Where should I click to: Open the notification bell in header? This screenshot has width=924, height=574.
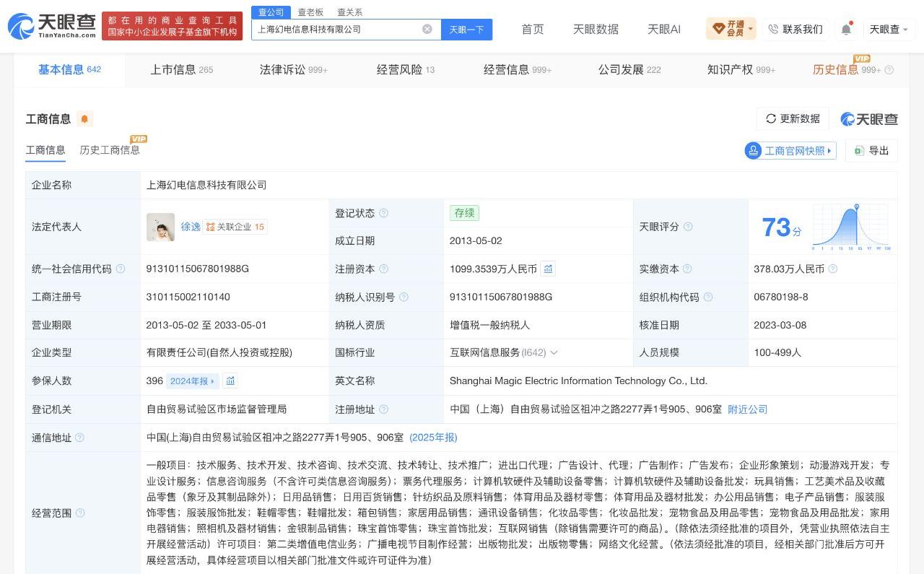pyautogui.click(x=846, y=29)
